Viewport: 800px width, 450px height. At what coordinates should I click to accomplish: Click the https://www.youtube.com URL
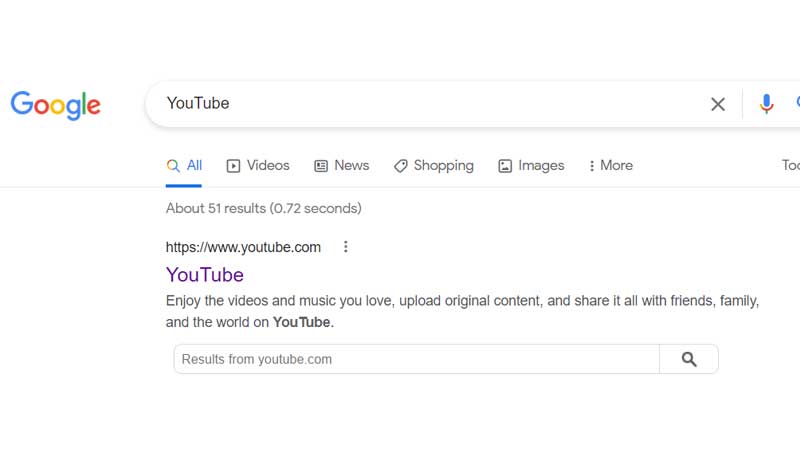point(243,247)
